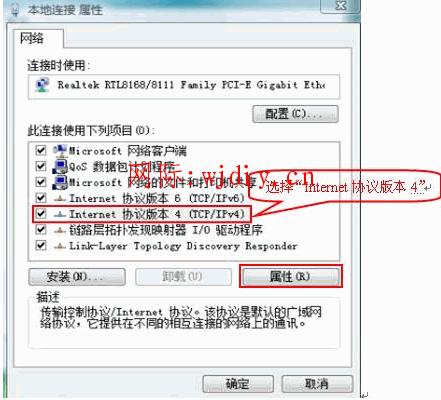Click the 安装(N) button
This screenshot has height=400, width=441.
[x=77, y=277]
